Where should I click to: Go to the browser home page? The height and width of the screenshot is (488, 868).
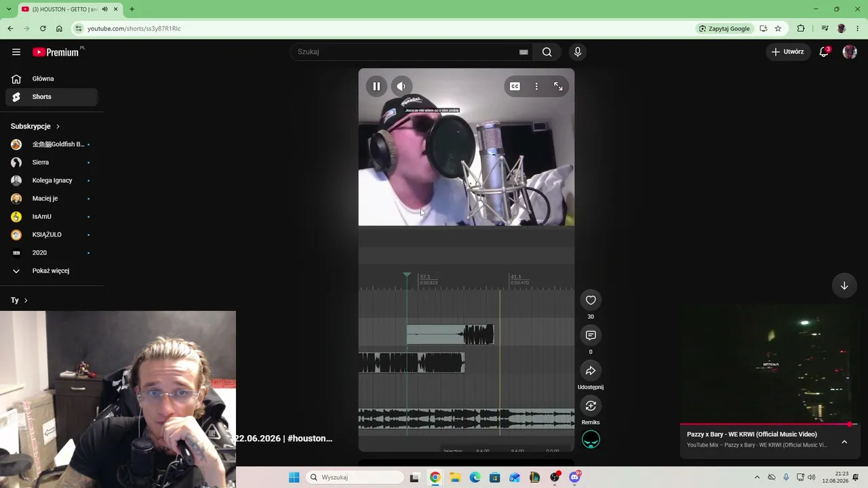click(x=59, y=28)
